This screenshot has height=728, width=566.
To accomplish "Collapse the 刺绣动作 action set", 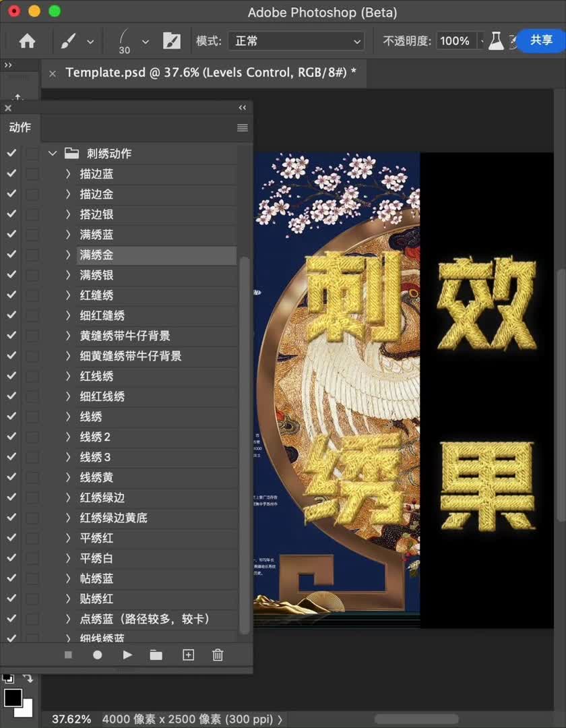I will pos(53,153).
